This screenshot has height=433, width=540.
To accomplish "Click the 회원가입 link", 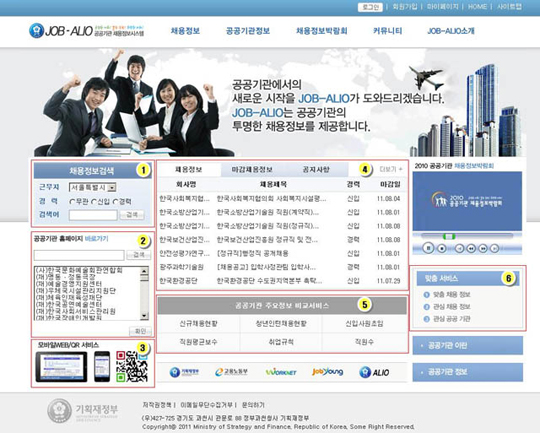I will 405,7.
